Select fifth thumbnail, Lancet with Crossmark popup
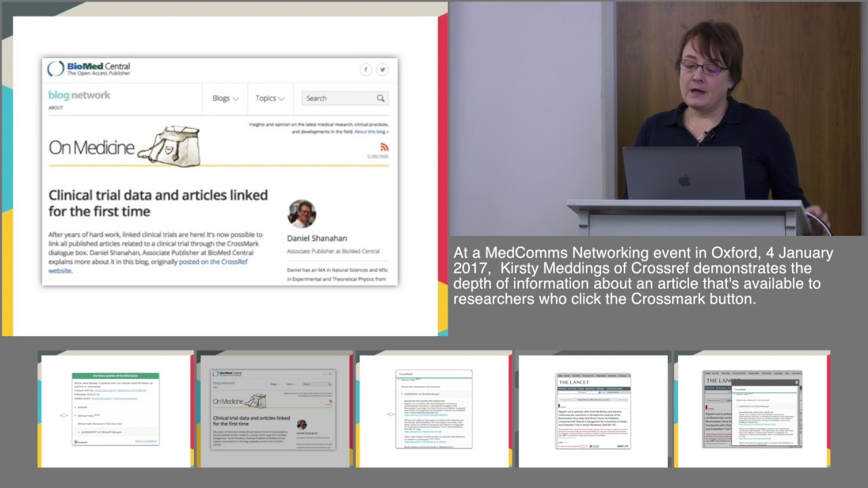The width and height of the screenshot is (868, 488). (x=752, y=409)
